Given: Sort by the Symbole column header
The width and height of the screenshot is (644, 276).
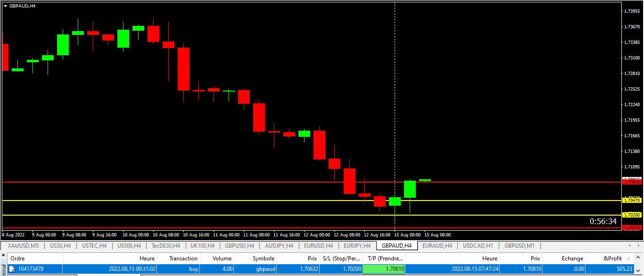Looking at the screenshot, I should pyautogui.click(x=256, y=258).
